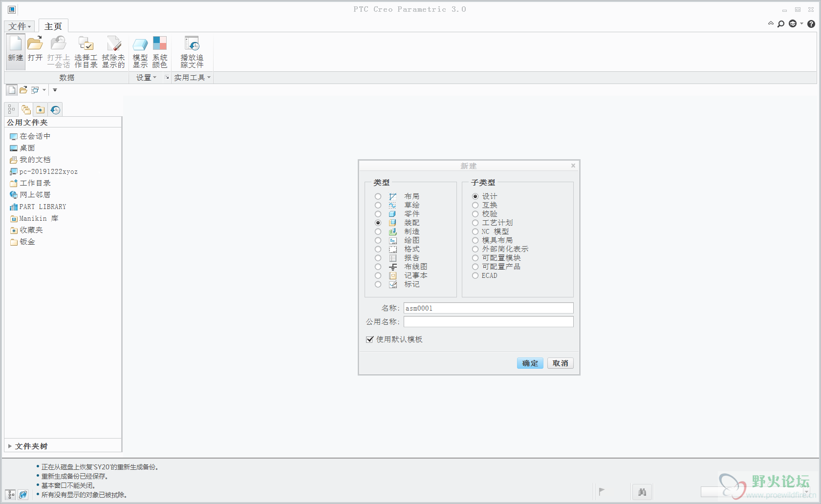Toggle browser display icon at bottom left
The image size is (821, 504).
[23, 495]
